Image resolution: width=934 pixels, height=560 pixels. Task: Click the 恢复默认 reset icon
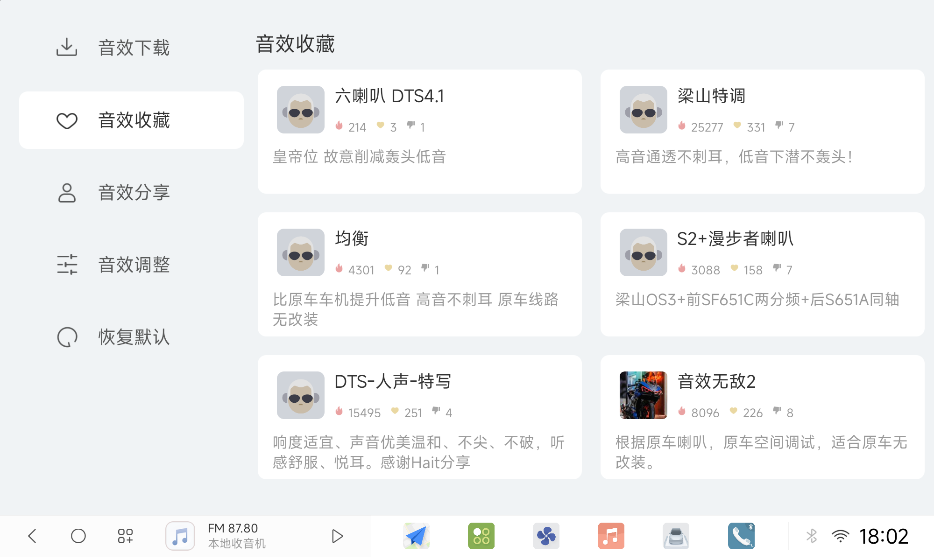[67, 337]
